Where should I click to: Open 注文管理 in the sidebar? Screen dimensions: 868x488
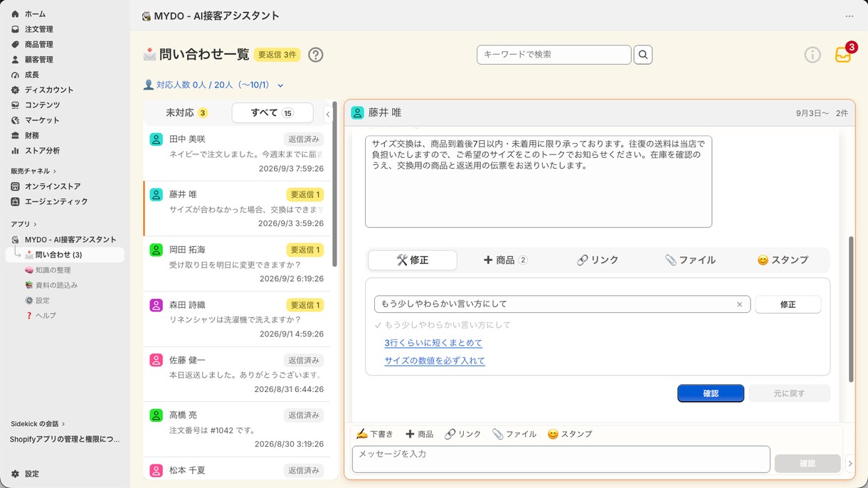38,29
